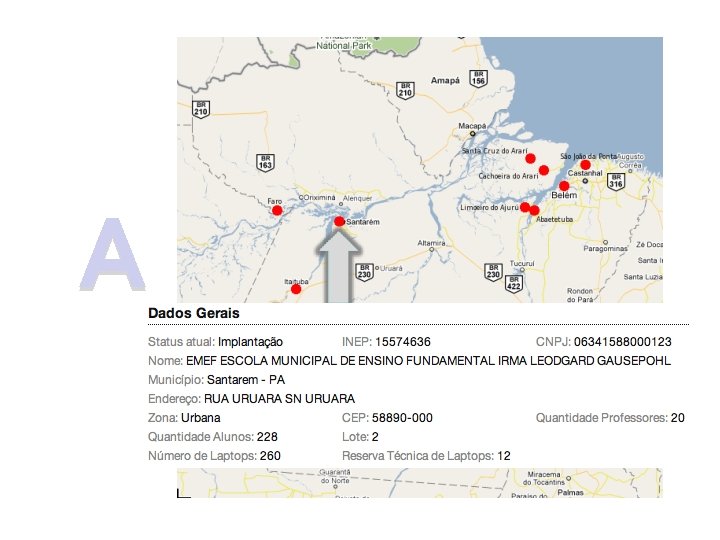Click the address RUA URUARA SN URUARA

[x=279, y=399]
